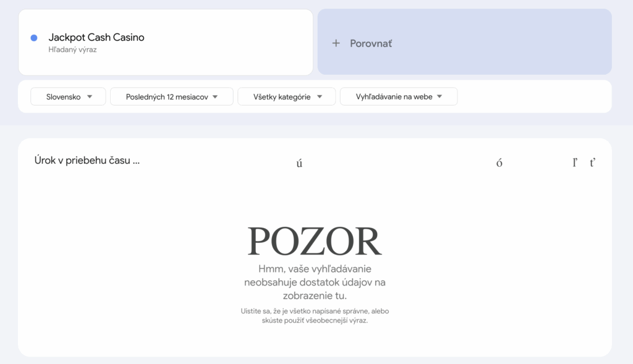Viewport: 633px width, 364px height.
Task: Click the Hmm insufficient data message
Action: pyautogui.click(x=315, y=282)
